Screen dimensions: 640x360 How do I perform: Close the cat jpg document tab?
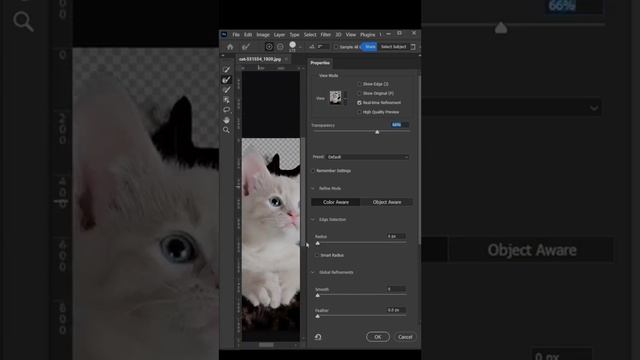pyautogui.click(x=286, y=59)
